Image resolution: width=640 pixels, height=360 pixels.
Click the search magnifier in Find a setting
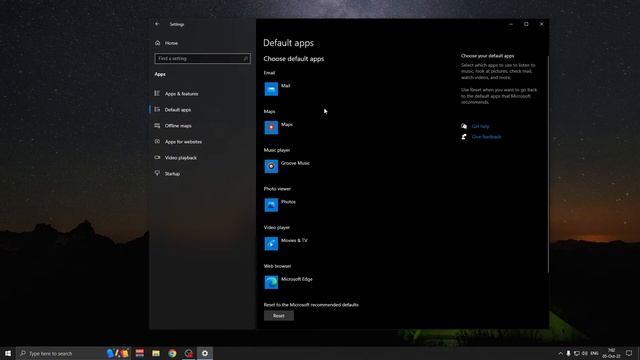[245, 58]
